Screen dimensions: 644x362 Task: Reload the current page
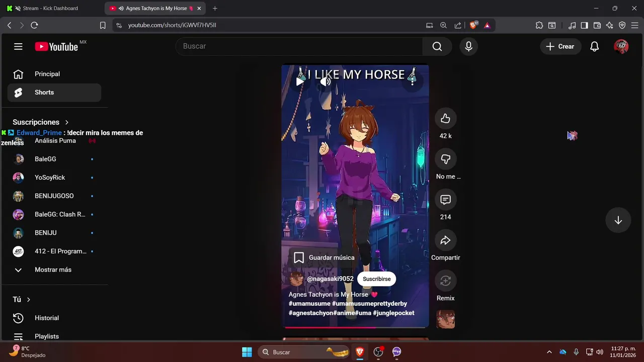click(34, 25)
